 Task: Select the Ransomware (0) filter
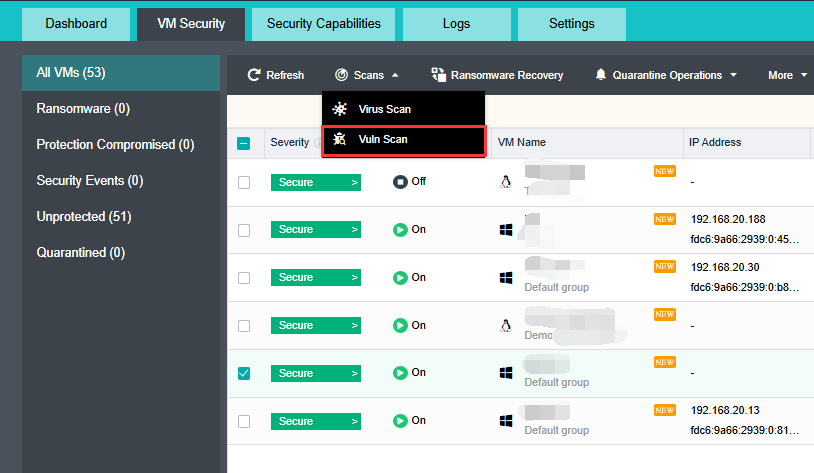[x=83, y=109]
